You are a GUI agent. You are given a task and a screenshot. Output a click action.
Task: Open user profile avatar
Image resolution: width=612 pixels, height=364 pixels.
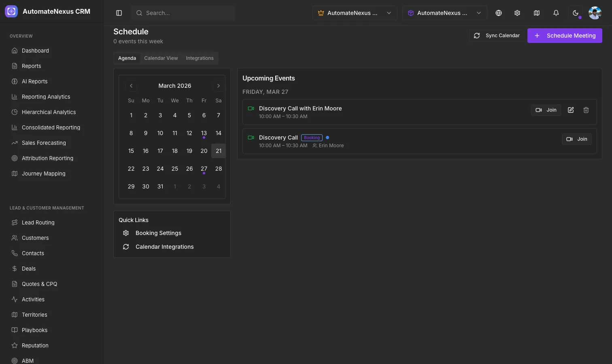[595, 13]
